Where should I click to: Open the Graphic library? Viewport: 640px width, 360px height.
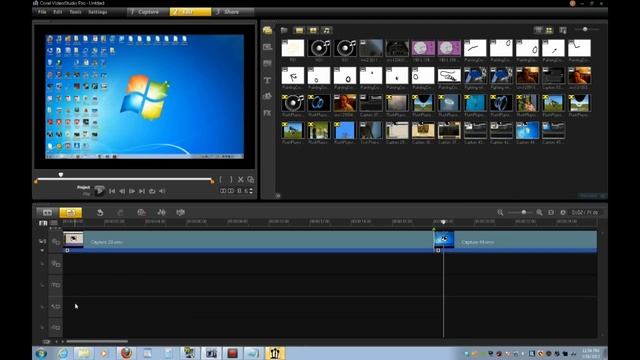267,96
